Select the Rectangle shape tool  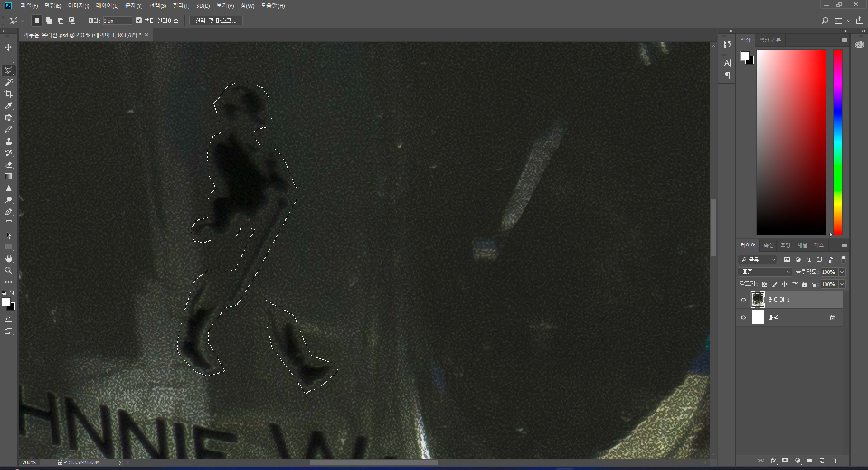9,247
